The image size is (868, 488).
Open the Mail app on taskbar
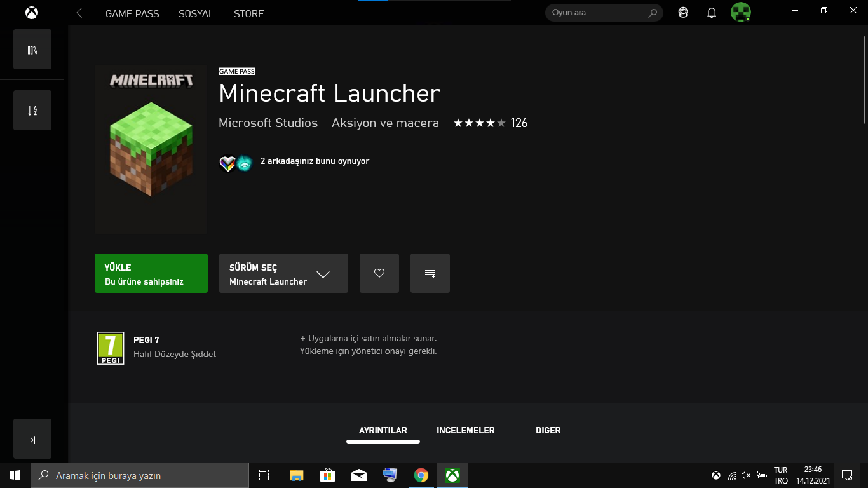point(358,475)
